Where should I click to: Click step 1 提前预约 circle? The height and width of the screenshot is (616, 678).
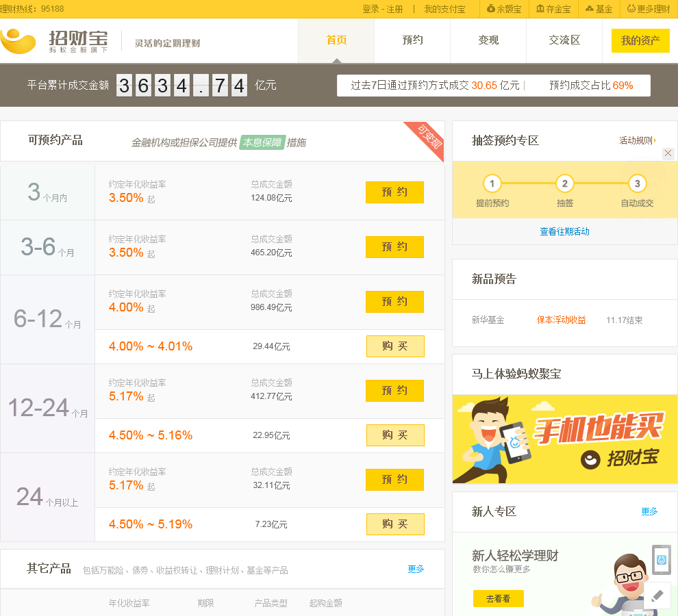pos(492,183)
